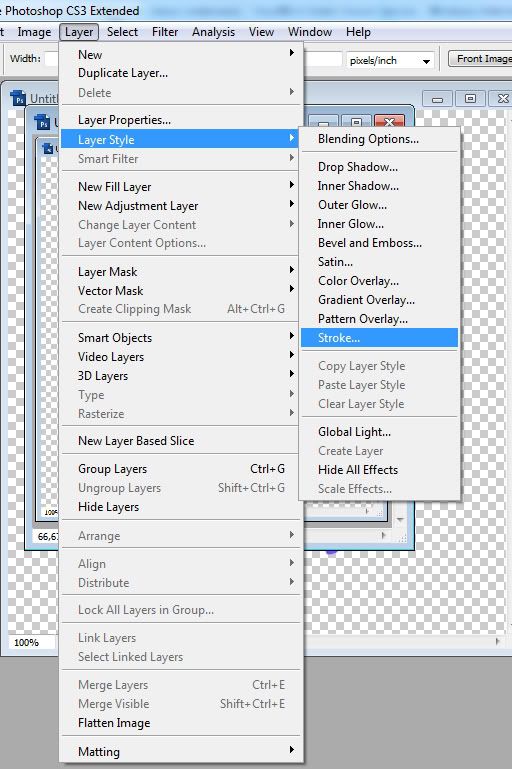Select Color Overlay...
Screen dimensions: 512x769
[379, 281]
